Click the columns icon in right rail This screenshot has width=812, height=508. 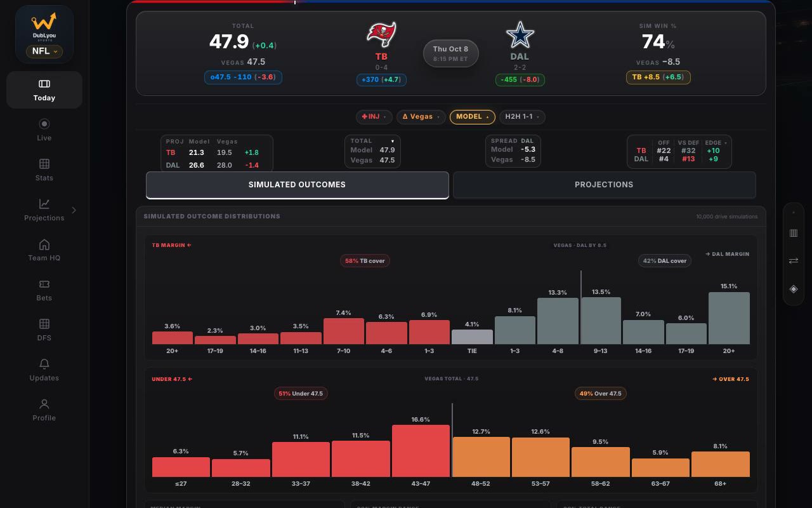click(x=794, y=233)
